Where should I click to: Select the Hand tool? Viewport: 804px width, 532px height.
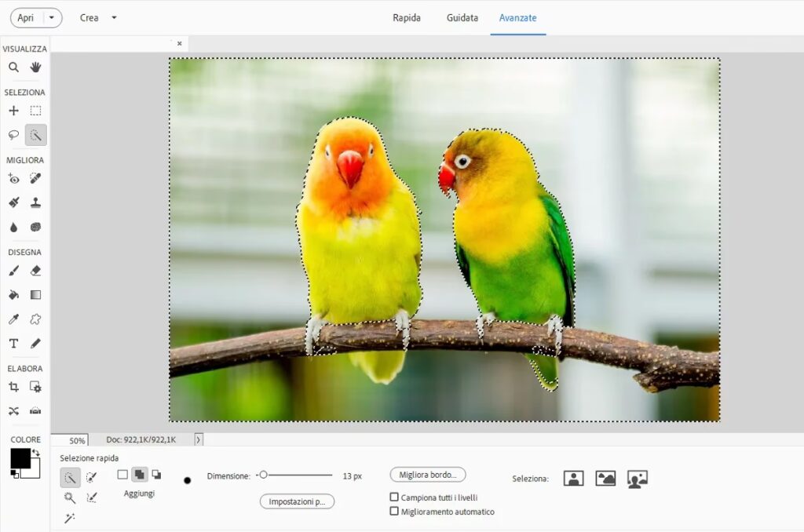[35, 67]
